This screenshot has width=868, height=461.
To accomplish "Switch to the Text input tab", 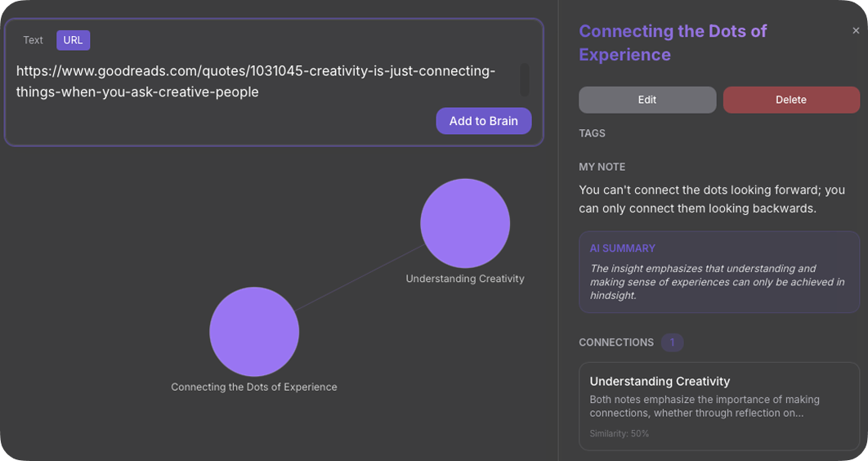I will 33,40.
